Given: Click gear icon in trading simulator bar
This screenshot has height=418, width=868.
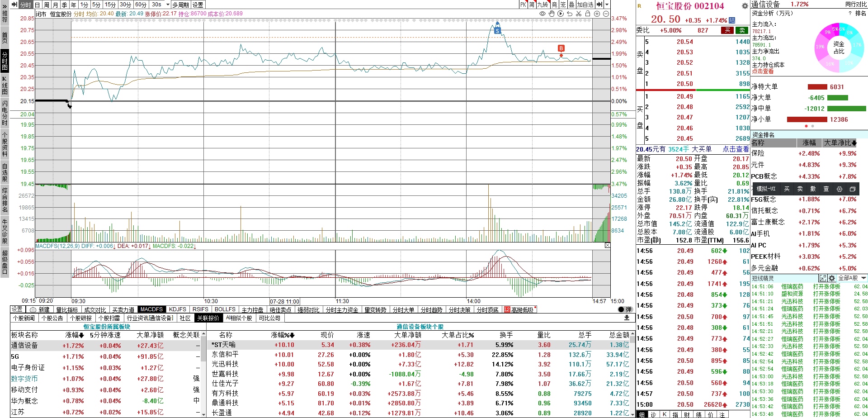Looking at the screenshot, I should (x=840, y=189).
